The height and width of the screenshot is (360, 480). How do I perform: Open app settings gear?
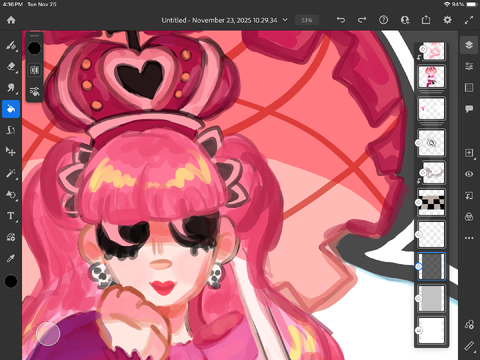(x=447, y=20)
